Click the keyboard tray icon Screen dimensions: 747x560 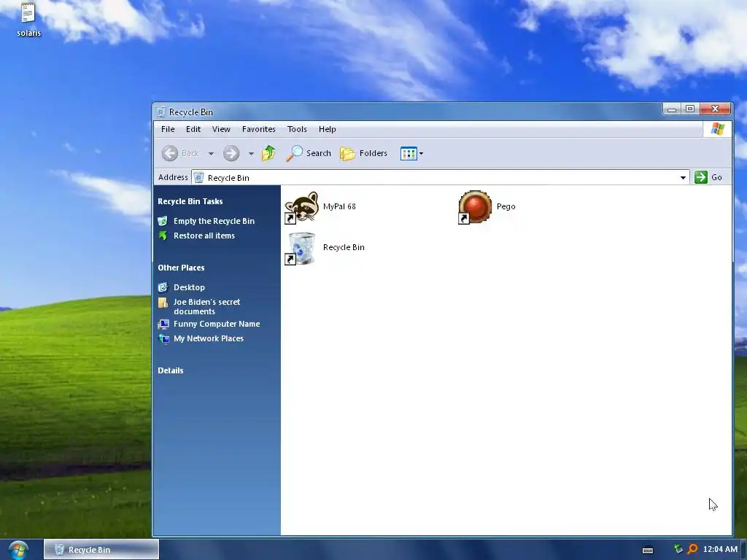(648, 550)
